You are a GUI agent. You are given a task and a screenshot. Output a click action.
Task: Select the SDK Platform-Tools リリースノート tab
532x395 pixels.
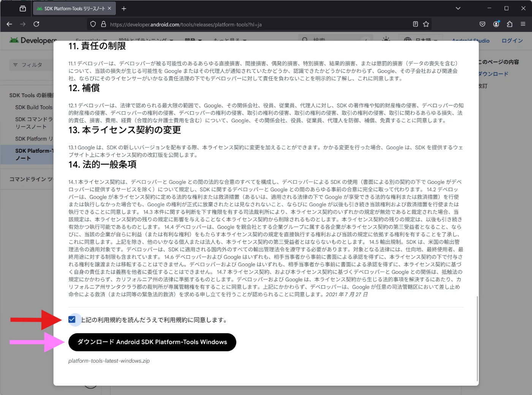74,8
